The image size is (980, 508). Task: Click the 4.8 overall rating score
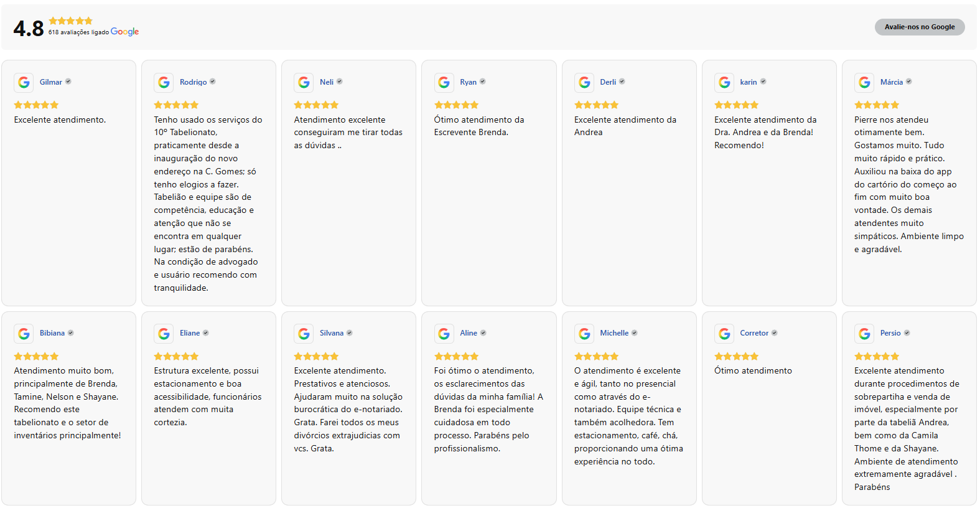29,28
